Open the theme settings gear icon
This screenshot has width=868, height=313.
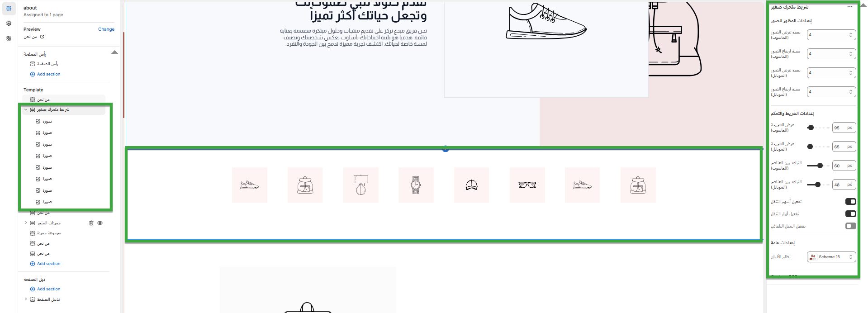[x=9, y=24]
